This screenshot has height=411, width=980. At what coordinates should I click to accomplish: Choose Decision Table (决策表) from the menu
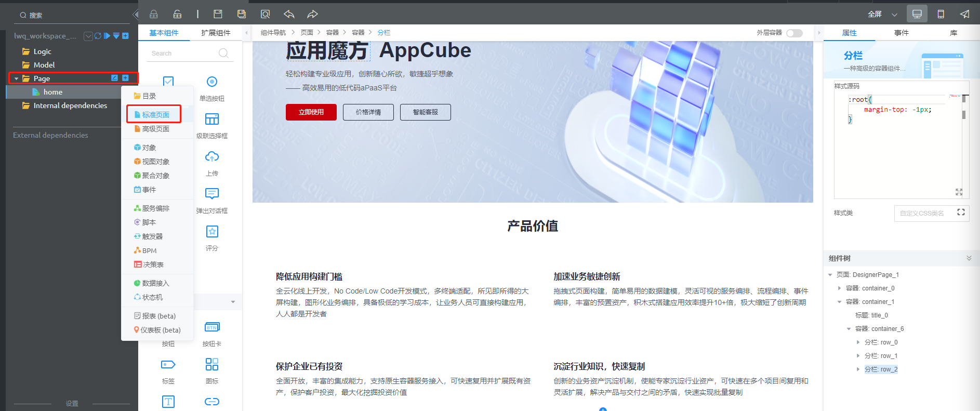[149, 264]
